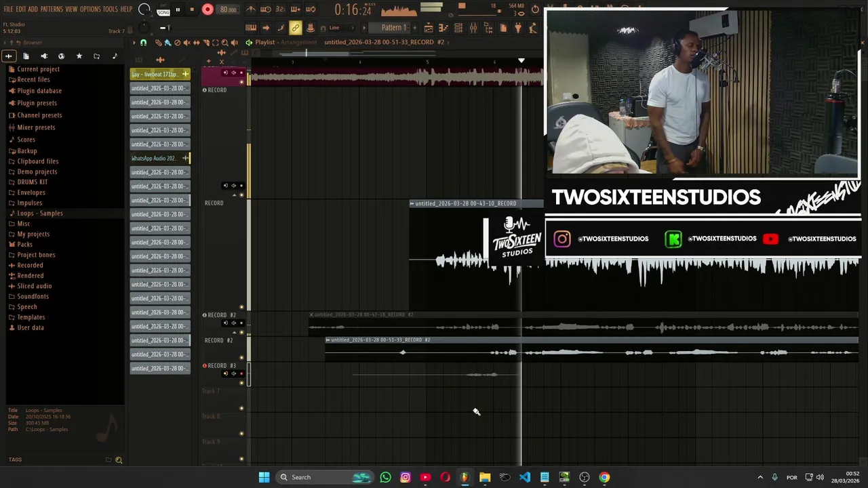This screenshot has height=488, width=868.
Task: Open WhatsApp from taskbar
Action: tap(385, 477)
